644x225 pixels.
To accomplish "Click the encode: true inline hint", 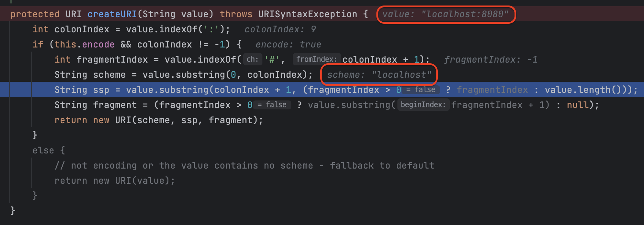I will pyautogui.click(x=288, y=44).
